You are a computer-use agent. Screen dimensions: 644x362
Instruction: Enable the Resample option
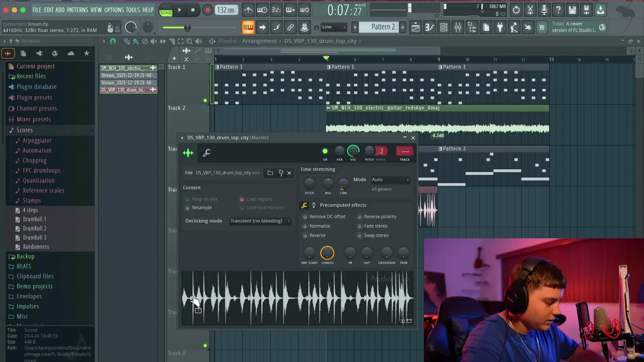click(198, 208)
